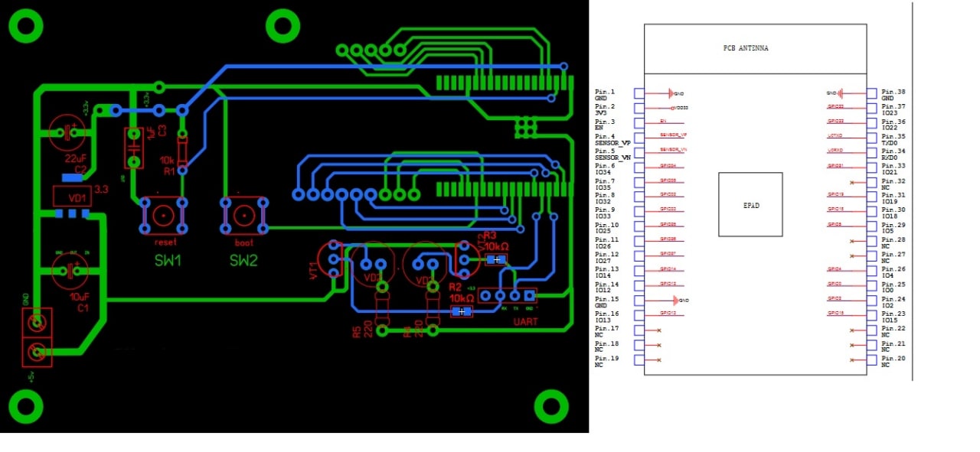Viewport: 980px width, 452px height.
Task: Click the EPAD square in module symbol
Action: [750, 204]
